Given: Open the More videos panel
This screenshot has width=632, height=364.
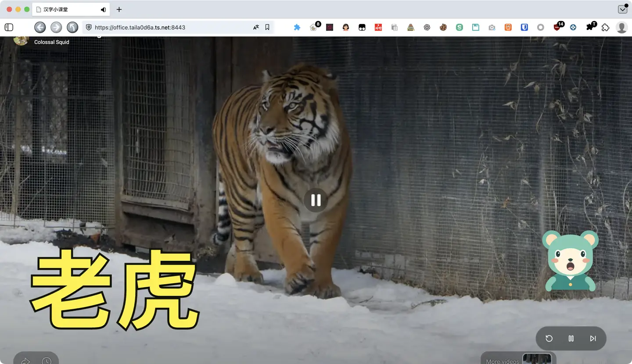Looking at the screenshot, I should pos(518,358).
